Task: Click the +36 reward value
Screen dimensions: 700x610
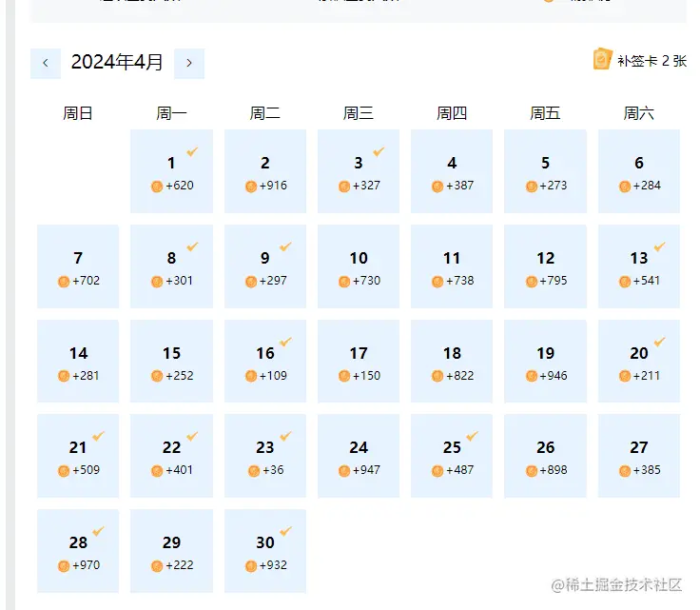Action: pos(273,470)
